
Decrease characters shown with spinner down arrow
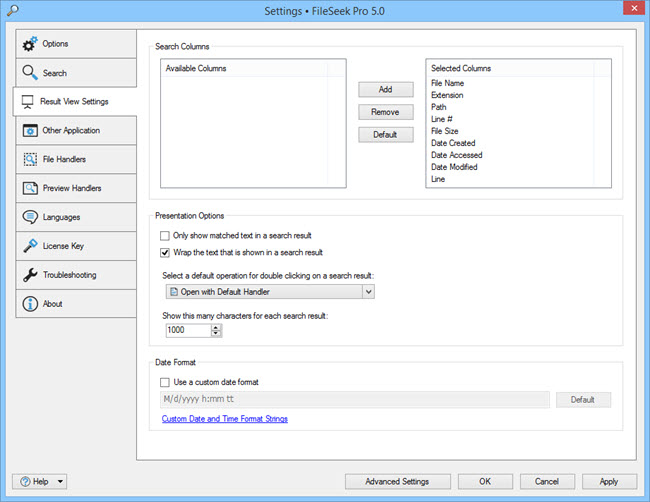coord(216,334)
